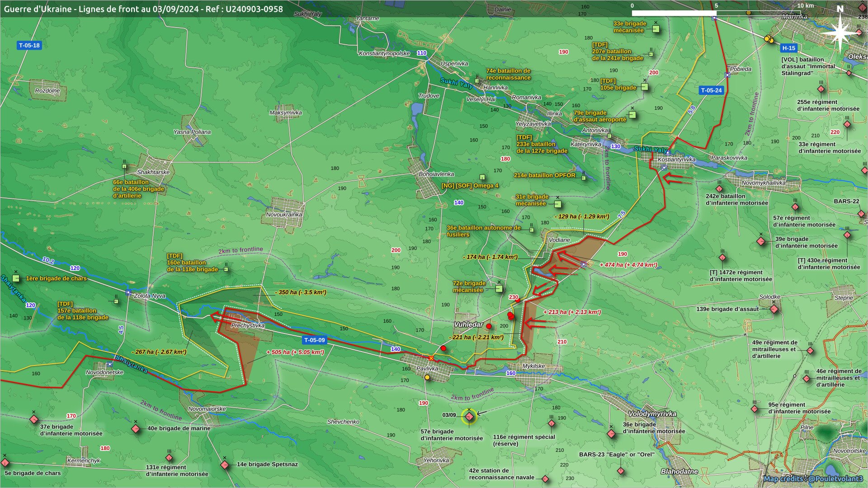The height and width of the screenshot is (488, 868).
Task: Select the yellow dot south of Pavlivka
Action: [427, 378]
